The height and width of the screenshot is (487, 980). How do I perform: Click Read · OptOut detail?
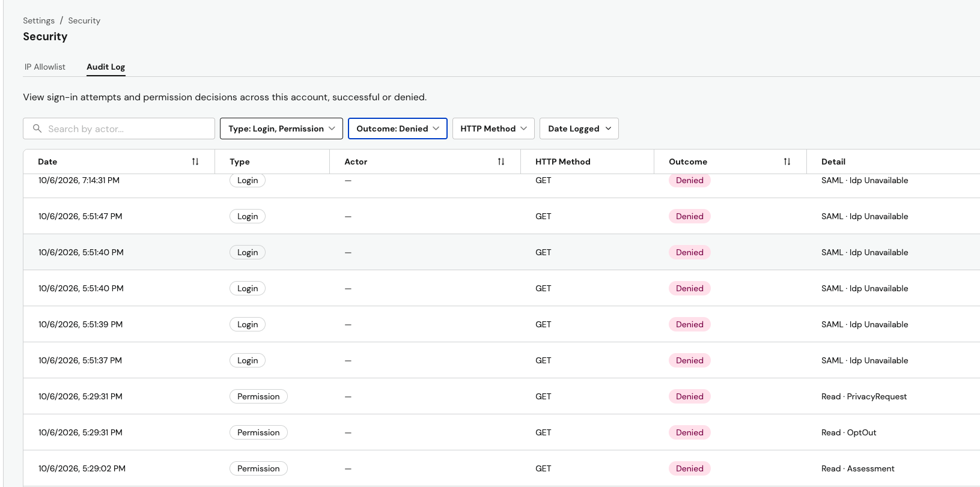coord(849,432)
